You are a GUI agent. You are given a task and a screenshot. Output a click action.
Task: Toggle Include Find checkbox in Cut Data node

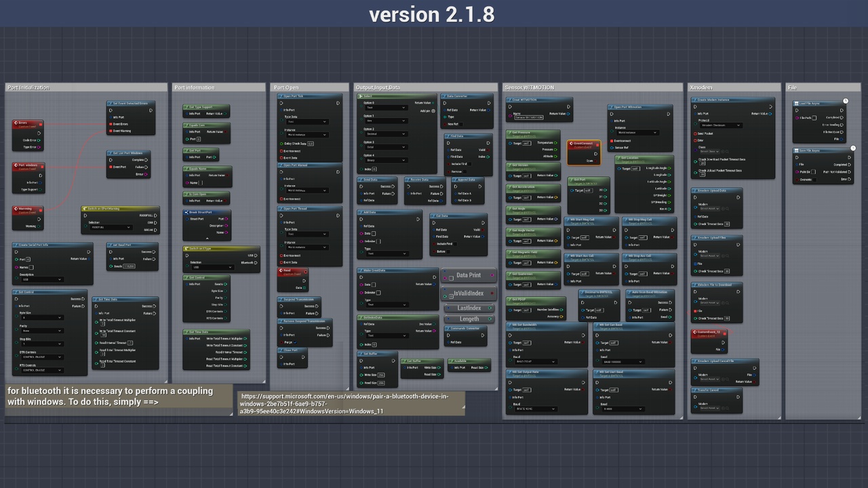(455, 244)
